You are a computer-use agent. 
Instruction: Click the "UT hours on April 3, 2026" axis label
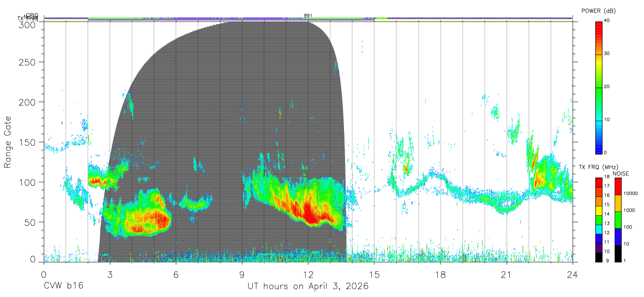pos(308,287)
